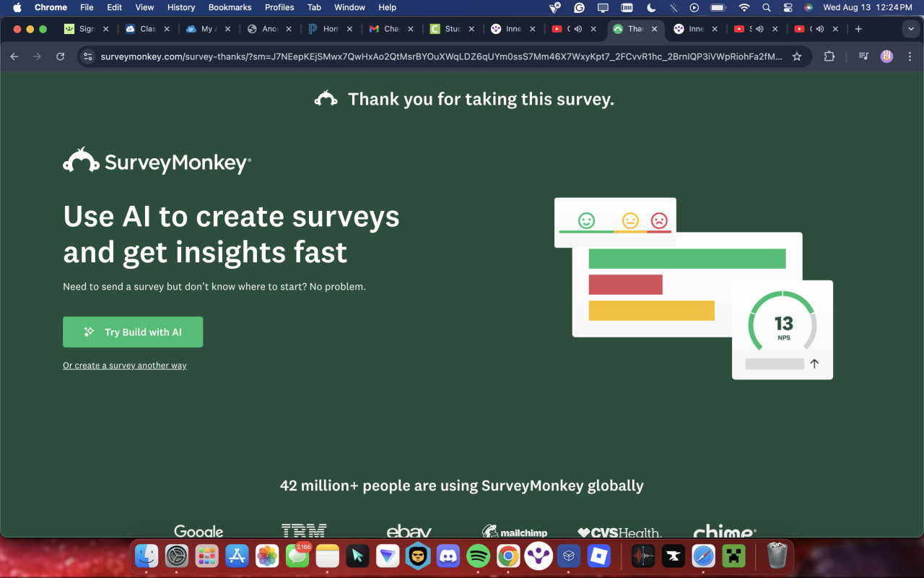Screen dimensions: 924x578
Task: Open Trash from the dock
Action: pos(777,556)
